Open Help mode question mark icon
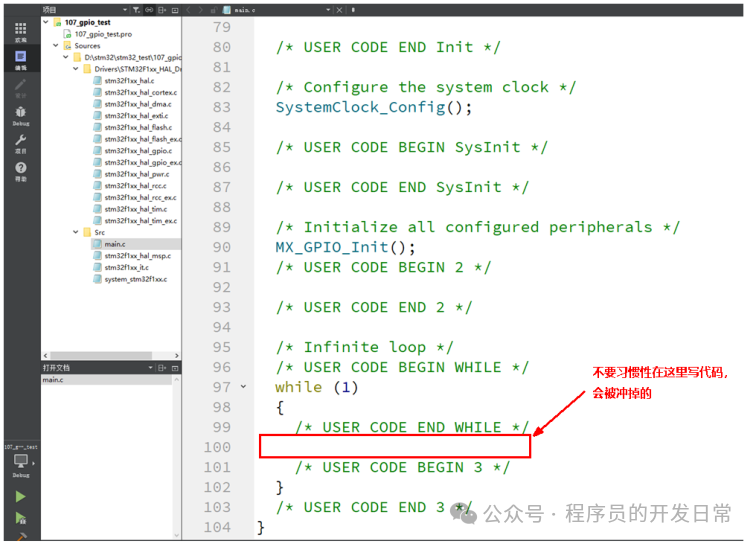Viewport: 756px width, 544px height. [20, 168]
